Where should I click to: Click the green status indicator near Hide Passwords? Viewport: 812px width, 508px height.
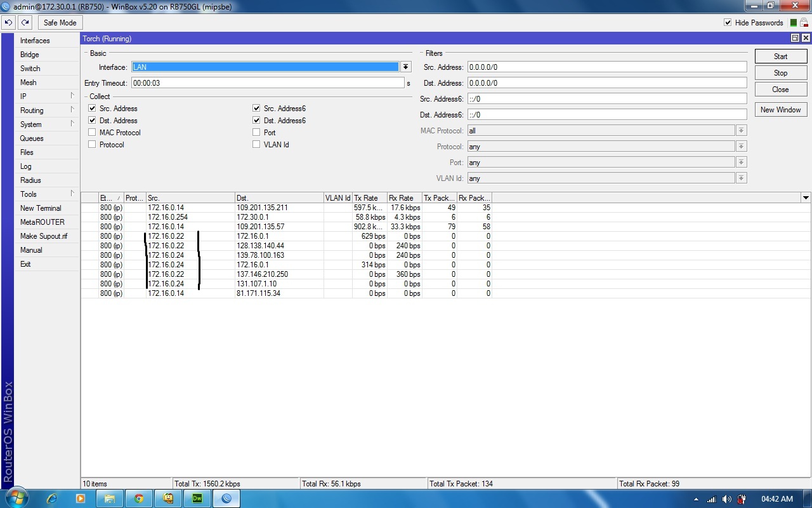[793, 23]
